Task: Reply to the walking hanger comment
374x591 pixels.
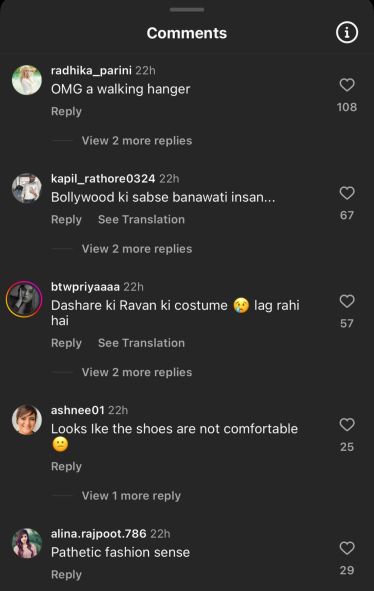Action: [x=66, y=112]
